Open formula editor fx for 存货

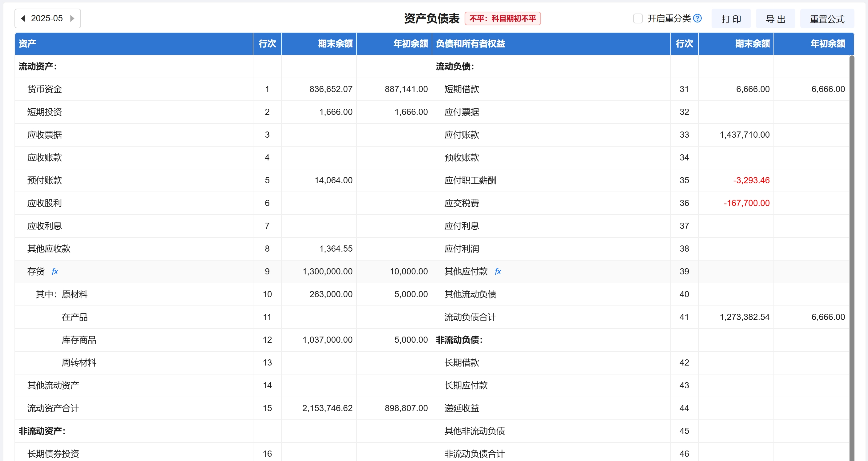[55, 271]
